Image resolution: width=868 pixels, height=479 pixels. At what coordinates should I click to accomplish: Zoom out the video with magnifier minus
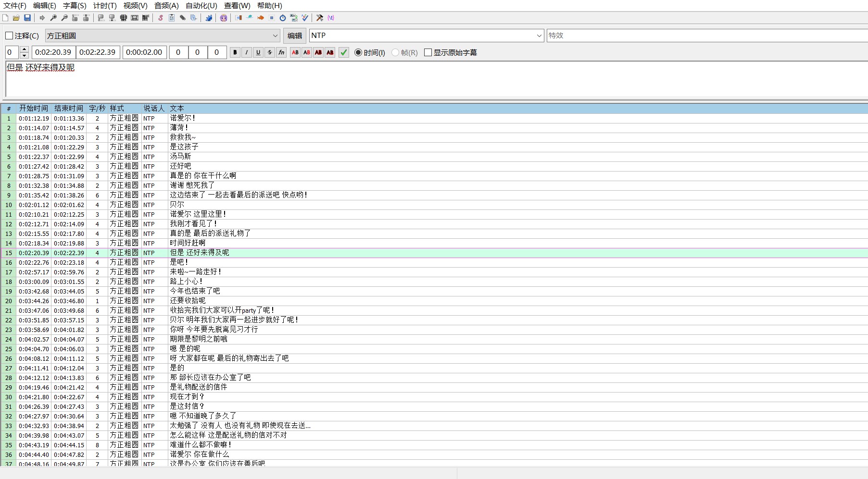(64, 18)
